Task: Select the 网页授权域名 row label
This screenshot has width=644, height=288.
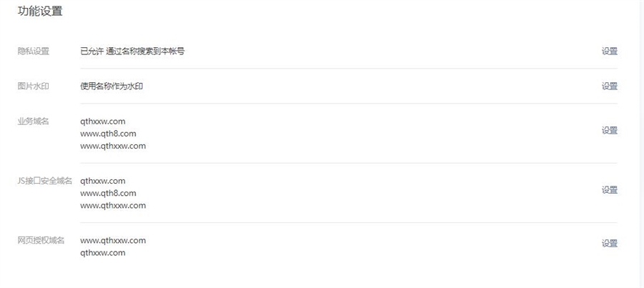Action: [41, 240]
